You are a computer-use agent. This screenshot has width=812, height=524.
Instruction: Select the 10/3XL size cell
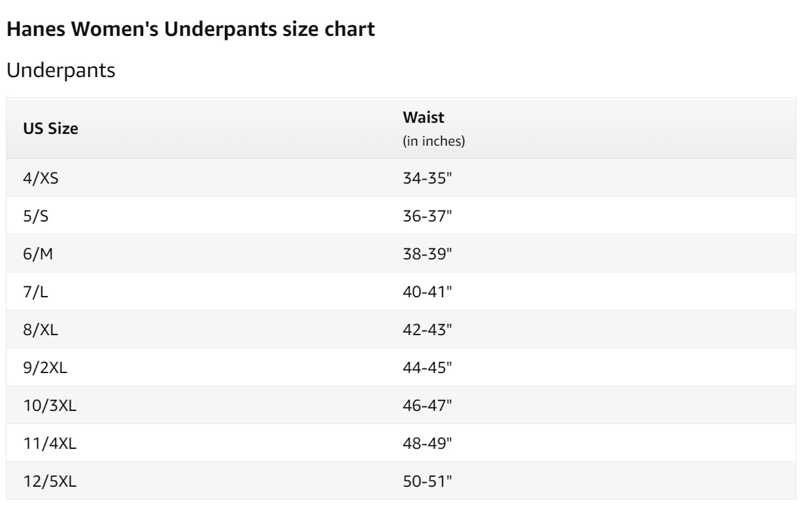click(50, 405)
